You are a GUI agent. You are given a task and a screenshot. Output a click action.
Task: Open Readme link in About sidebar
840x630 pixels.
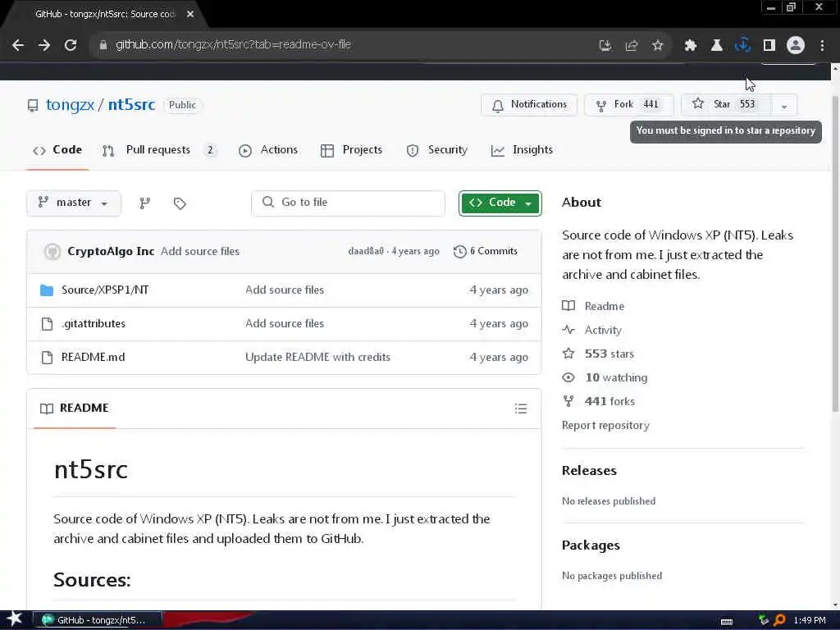tap(593, 306)
